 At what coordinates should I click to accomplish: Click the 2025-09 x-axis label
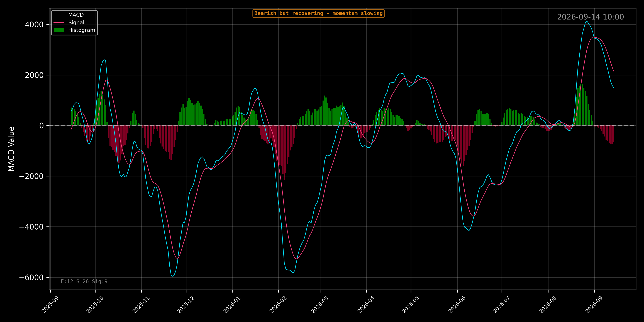(x=50, y=304)
